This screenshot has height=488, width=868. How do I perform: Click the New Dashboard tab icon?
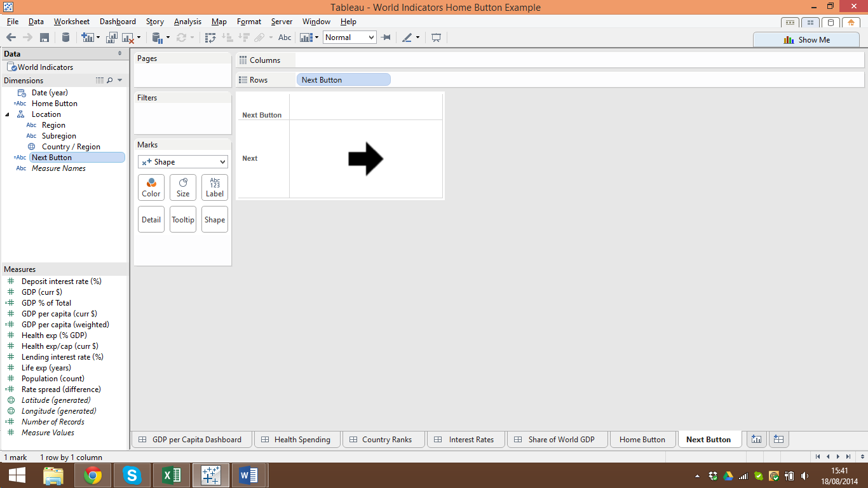(778, 439)
